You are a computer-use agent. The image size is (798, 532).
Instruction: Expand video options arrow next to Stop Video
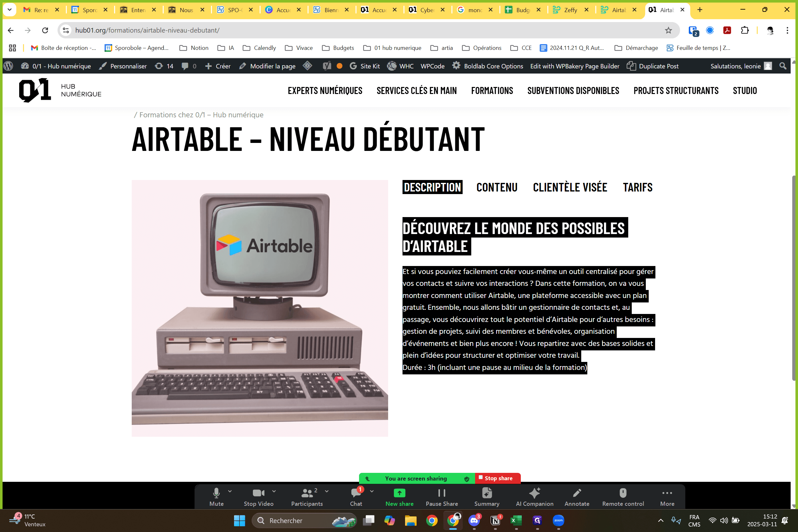tap(274, 491)
